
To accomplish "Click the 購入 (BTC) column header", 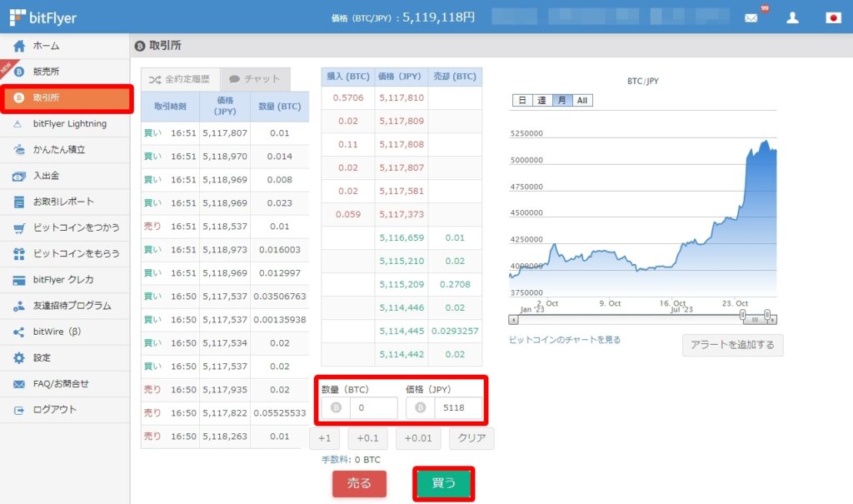I will pos(348,77).
